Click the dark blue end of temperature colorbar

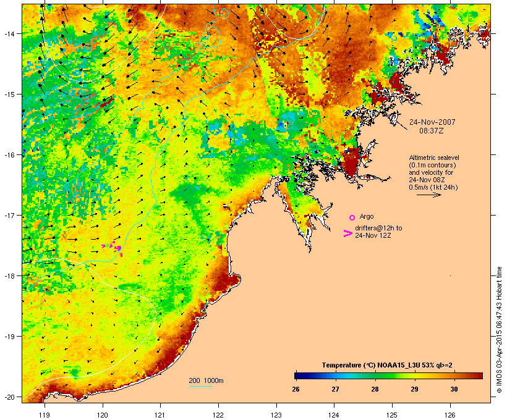pos(298,376)
